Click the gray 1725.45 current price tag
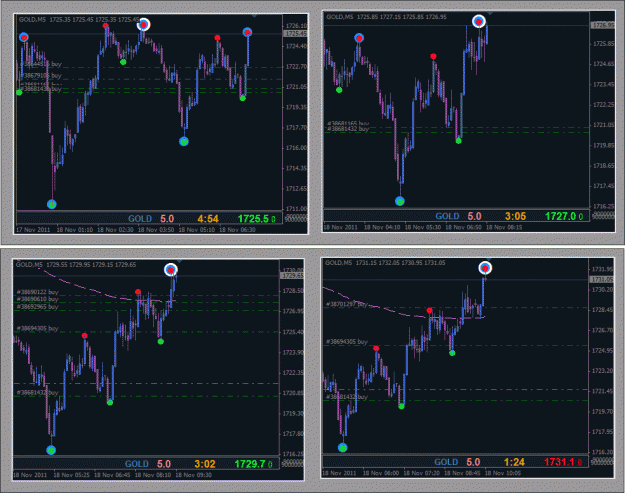The height and width of the screenshot is (493, 625). click(295, 34)
